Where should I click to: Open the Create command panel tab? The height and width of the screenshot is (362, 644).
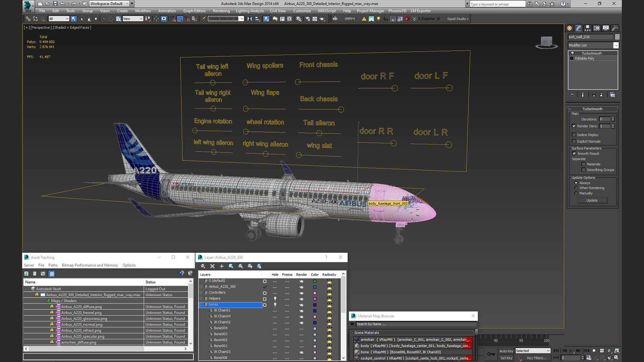[x=570, y=28]
